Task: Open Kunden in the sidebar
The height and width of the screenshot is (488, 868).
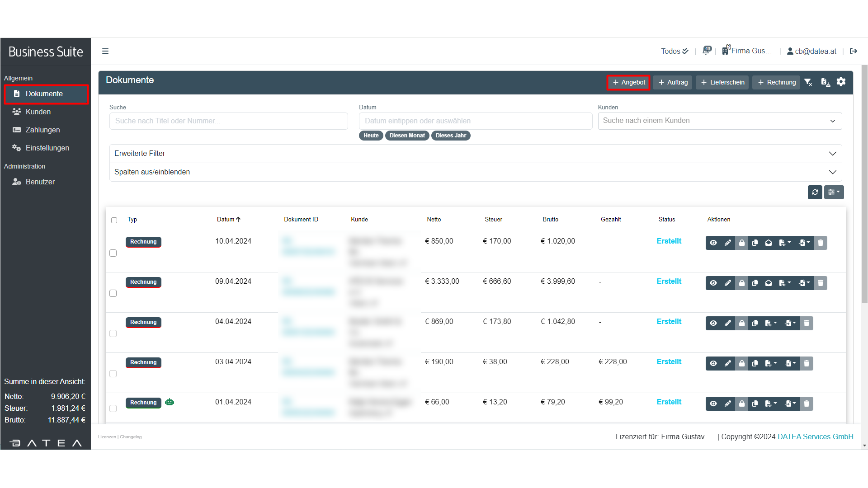Action: (x=38, y=112)
